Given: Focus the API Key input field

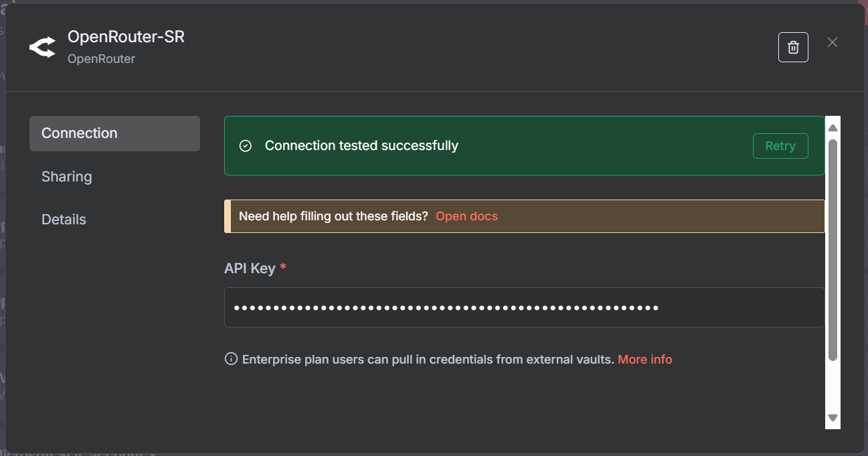Looking at the screenshot, I should [524, 307].
